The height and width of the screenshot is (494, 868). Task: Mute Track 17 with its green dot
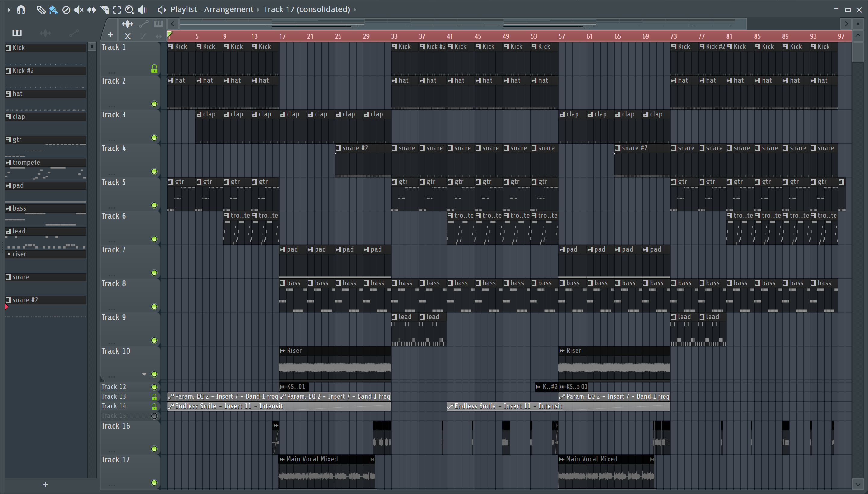(x=154, y=483)
